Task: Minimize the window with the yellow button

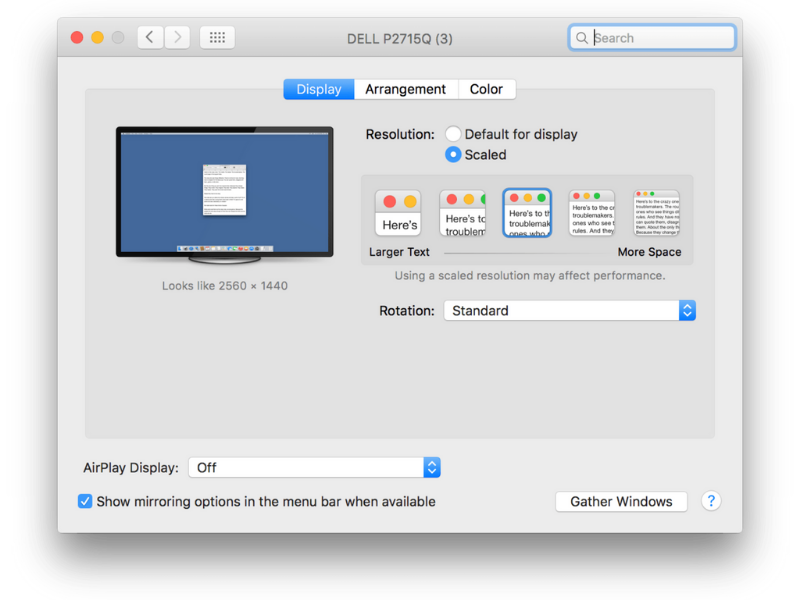Action: (x=97, y=38)
